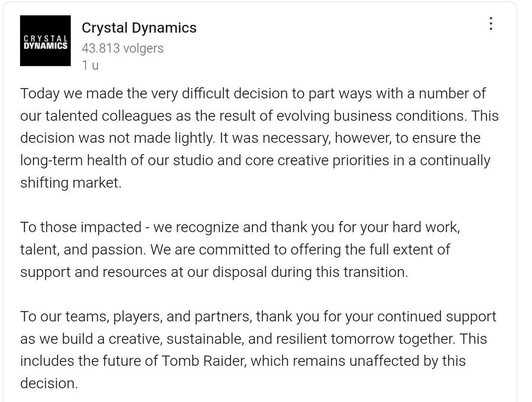Click the line starting "decision was not made lightly"
The width and height of the screenshot is (532, 402).
coord(251,138)
